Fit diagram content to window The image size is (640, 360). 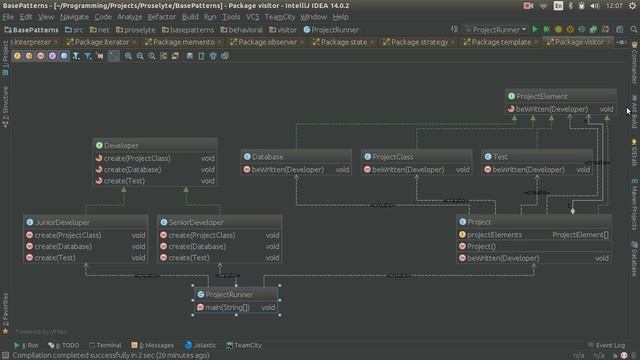[x=163, y=56]
